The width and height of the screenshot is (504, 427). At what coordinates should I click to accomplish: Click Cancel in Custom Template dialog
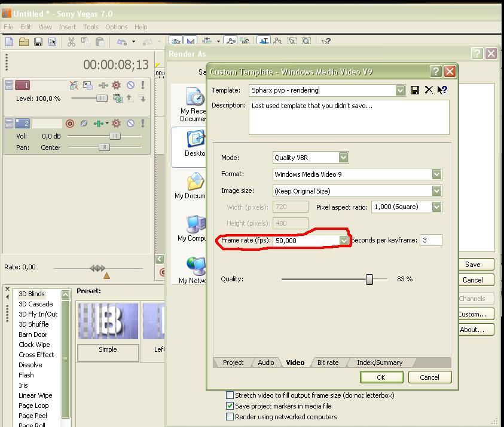click(429, 377)
